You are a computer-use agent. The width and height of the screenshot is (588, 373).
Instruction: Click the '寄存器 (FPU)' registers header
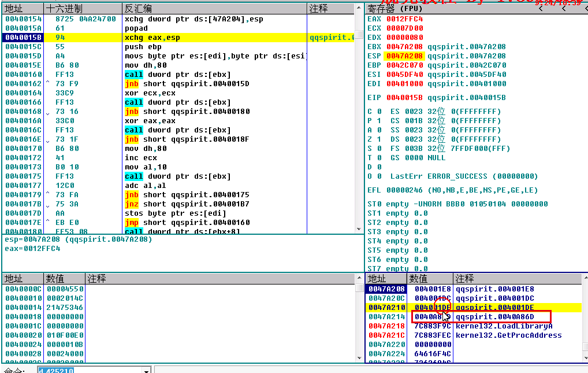tap(395, 8)
